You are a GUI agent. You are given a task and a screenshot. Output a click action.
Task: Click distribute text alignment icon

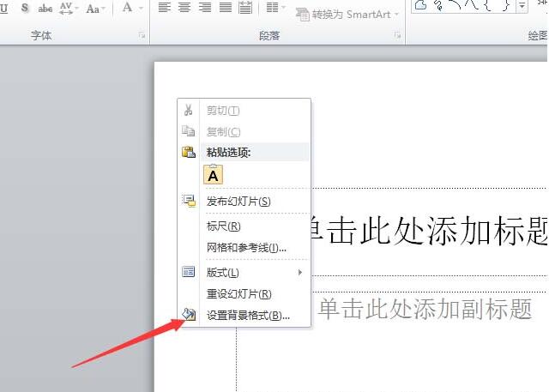[245, 8]
